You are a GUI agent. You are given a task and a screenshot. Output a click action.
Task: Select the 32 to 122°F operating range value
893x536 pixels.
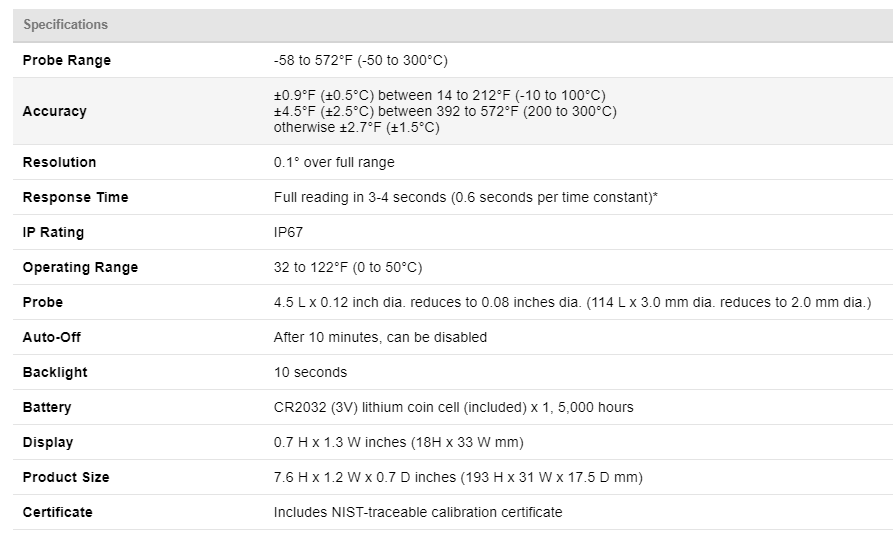point(348,267)
